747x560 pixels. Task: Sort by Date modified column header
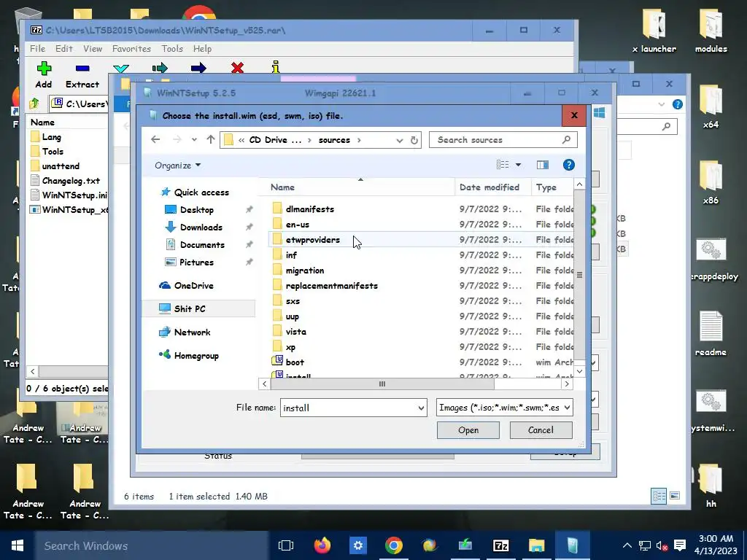(x=493, y=187)
